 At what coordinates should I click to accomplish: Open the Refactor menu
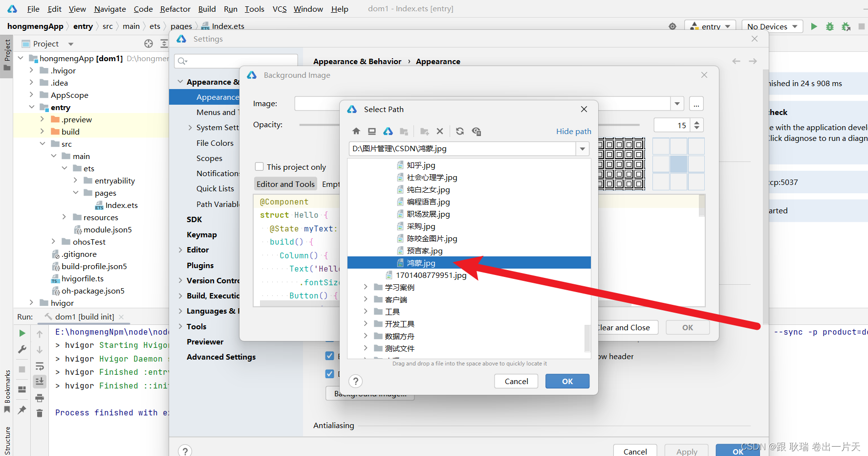(175, 9)
